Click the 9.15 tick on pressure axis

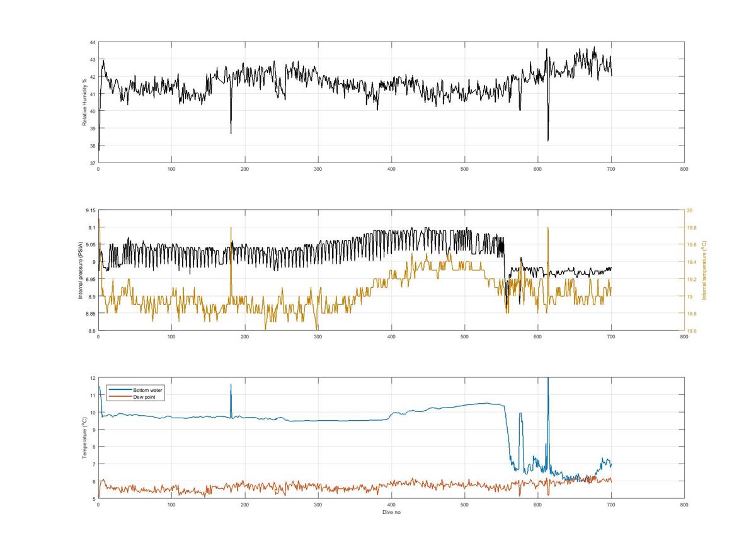click(x=89, y=210)
